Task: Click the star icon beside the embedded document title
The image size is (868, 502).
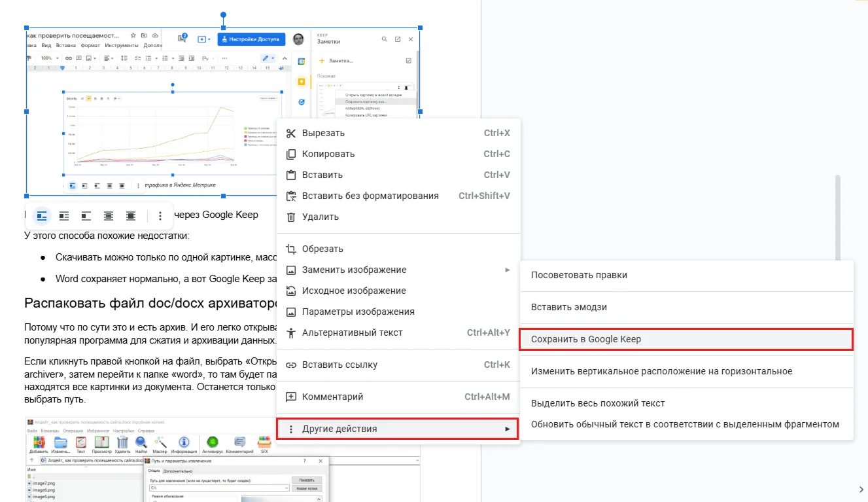Action: coord(133,35)
